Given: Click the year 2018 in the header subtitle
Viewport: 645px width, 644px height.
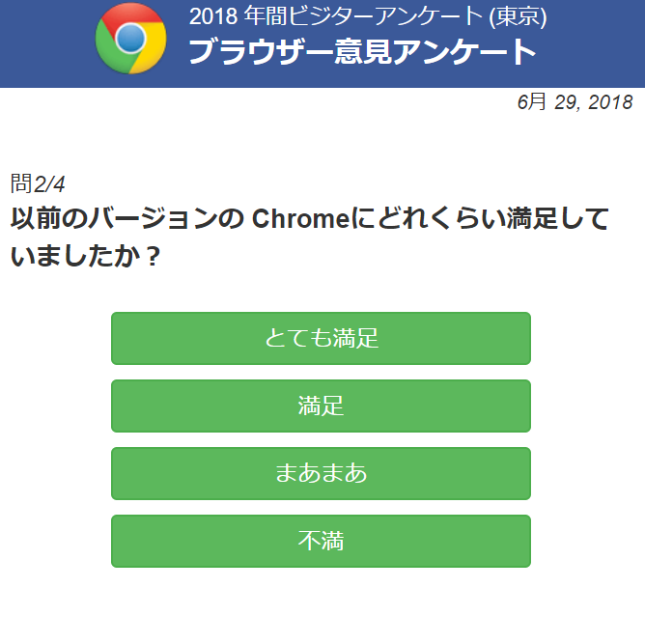Looking at the screenshot, I should [213, 16].
